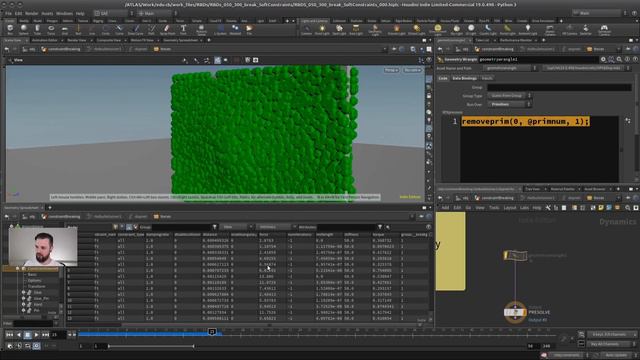
Task: Toggle points display in Geometry Spreadsheet
Action: (116, 227)
